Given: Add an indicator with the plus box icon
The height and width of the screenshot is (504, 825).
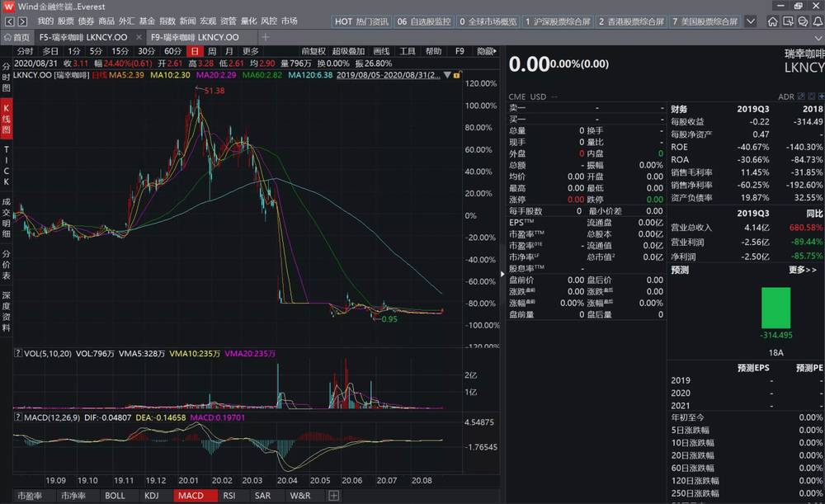Looking at the screenshot, I should click(333, 496).
